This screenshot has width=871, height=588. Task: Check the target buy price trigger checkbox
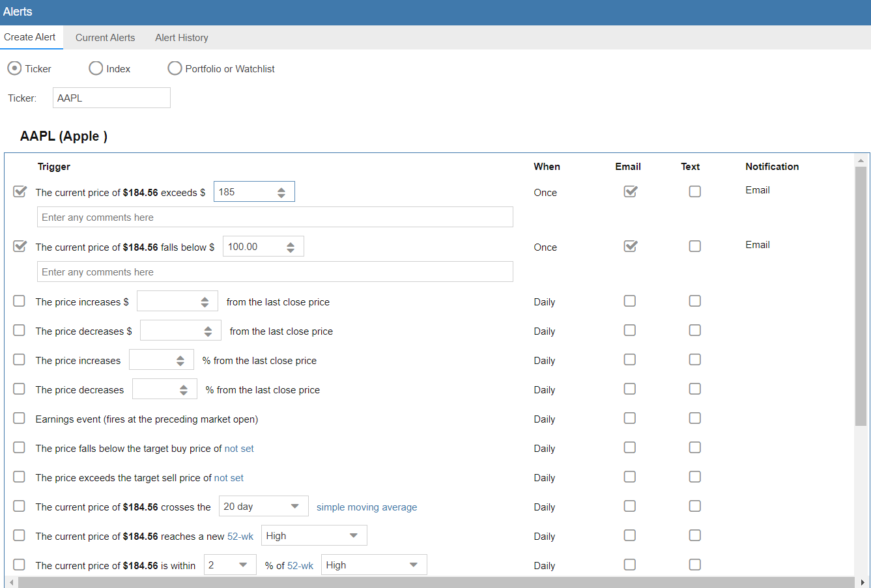tap(20, 447)
